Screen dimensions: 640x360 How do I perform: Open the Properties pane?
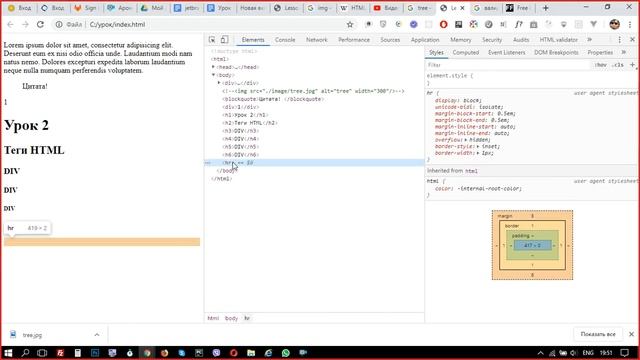tap(600, 52)
